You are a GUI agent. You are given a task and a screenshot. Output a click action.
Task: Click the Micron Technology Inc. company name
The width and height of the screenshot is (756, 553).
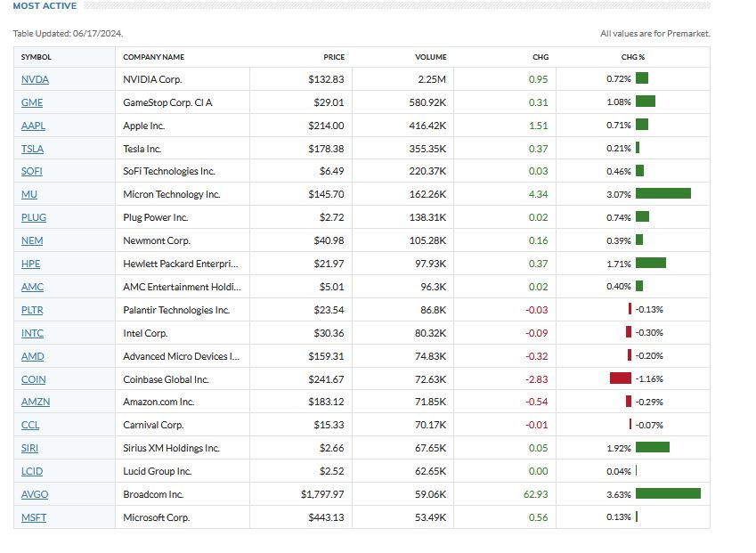[x=171, y=194]
